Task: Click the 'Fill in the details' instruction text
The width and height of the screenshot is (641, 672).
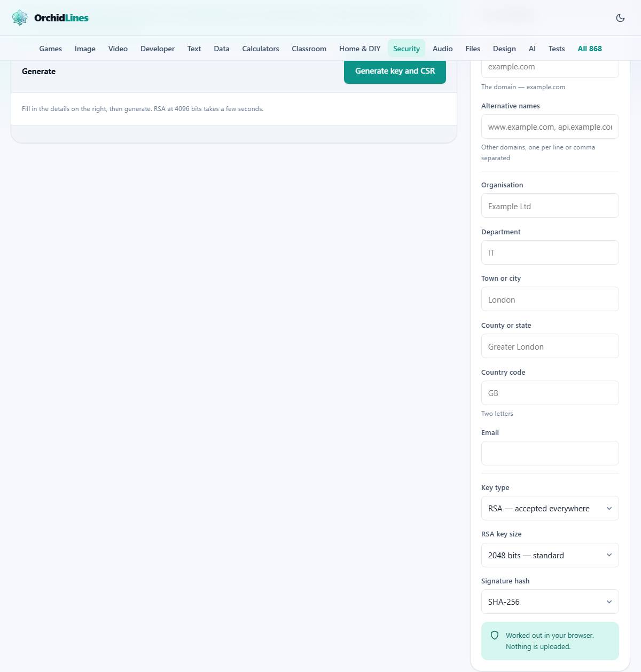Action: 143,109
